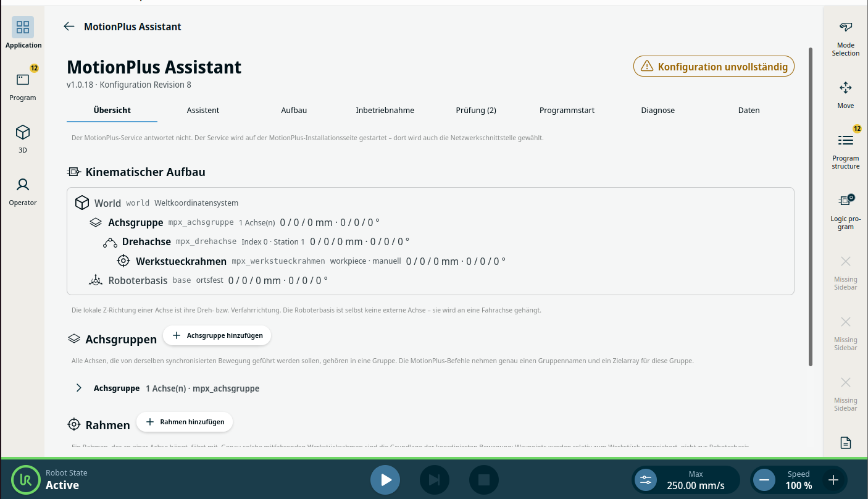Viewport: 868px width, 499px height.
Task: Click Achsgruppe hinzufügen button
Action: pos(217,335)
